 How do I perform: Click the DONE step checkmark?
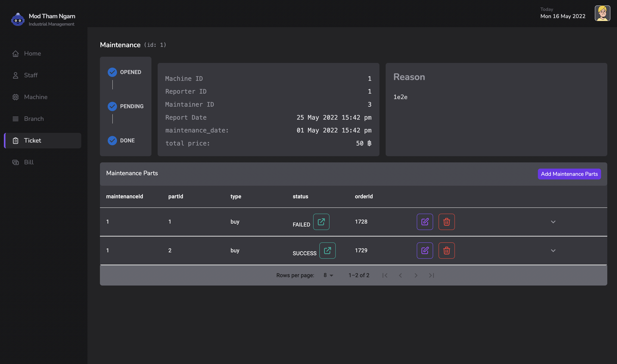pyautogui.click(x=112, y=141)
